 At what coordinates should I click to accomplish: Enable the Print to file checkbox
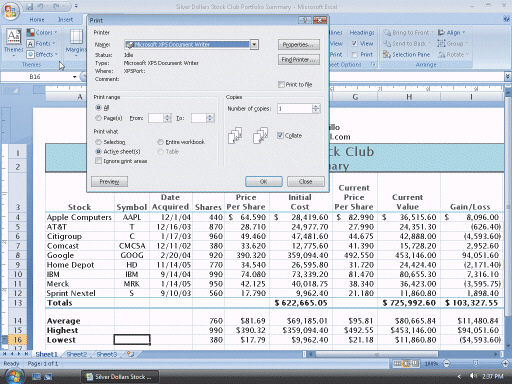281,84
